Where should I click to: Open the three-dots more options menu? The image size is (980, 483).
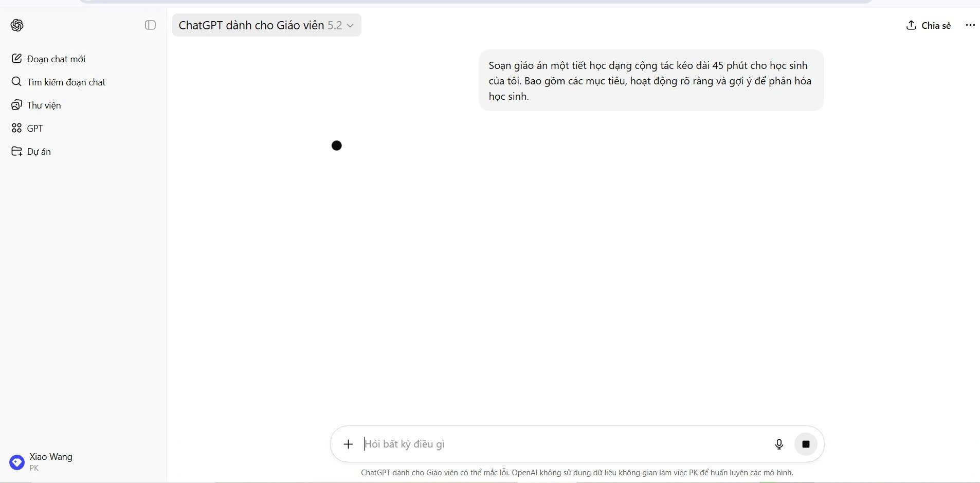(970, 25)
